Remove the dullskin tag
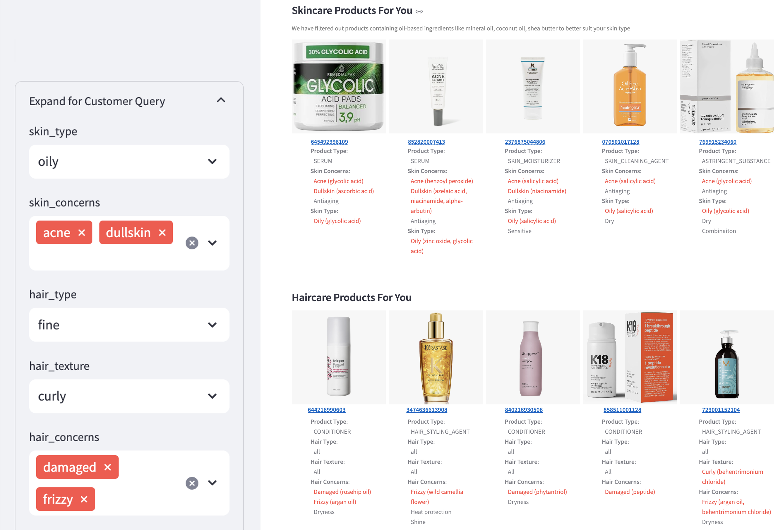Screen dimensions: 778x532 pos(162,233)
